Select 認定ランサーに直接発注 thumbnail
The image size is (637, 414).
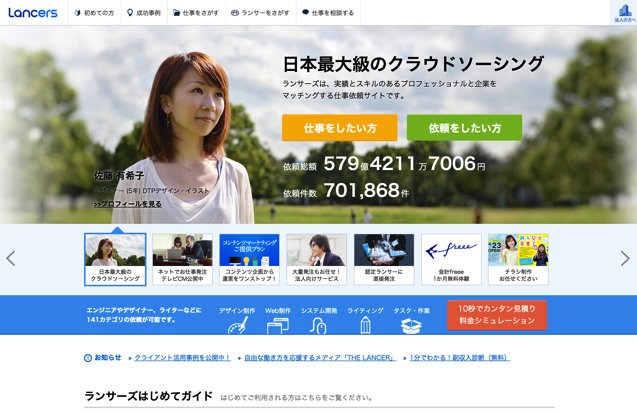(x=384, y=260)
